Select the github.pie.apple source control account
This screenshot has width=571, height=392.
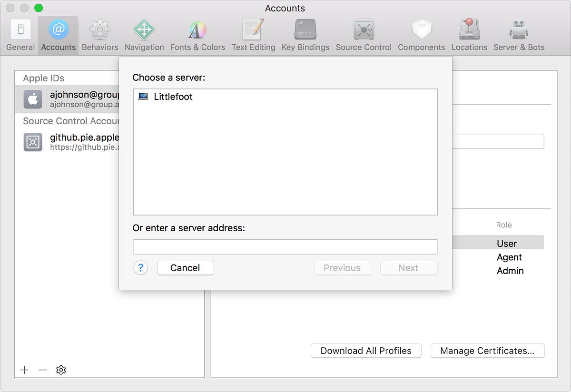pyautogui.click(x=67, y=142)
